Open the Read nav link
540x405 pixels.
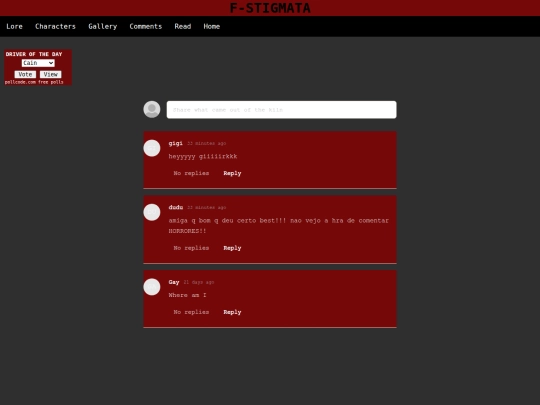(x=183, y=27)
